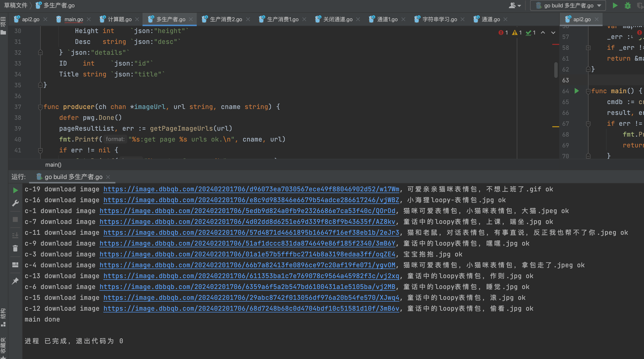Run the program with the green toolbar play button

click(x=615, y=5)
